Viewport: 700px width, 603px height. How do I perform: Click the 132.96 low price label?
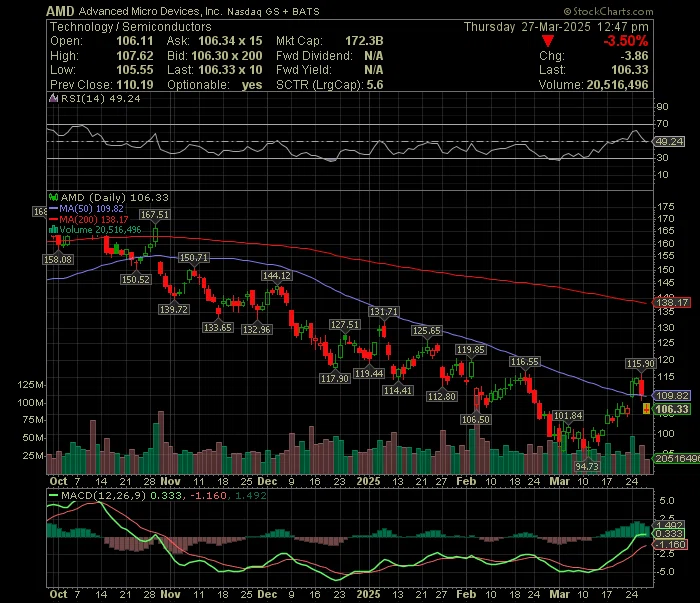pyautogui.click(x=257, y=329)
